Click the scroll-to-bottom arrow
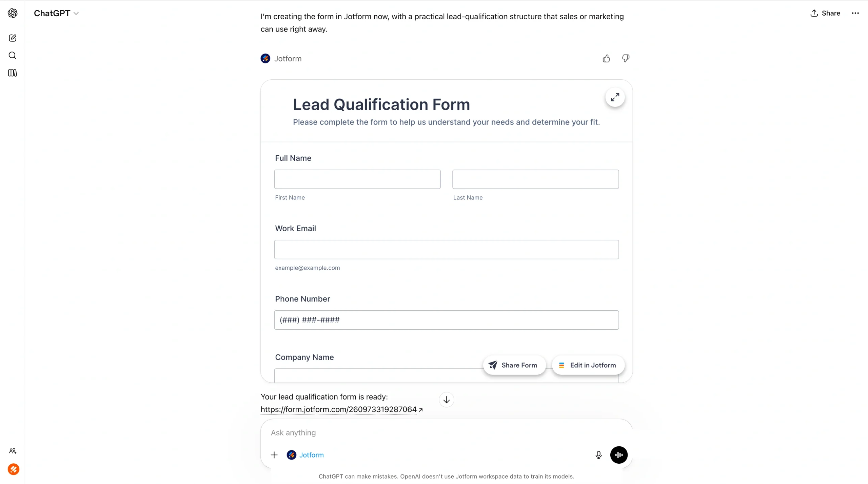The width and height of the screenshot is (868, 484). 446,400
